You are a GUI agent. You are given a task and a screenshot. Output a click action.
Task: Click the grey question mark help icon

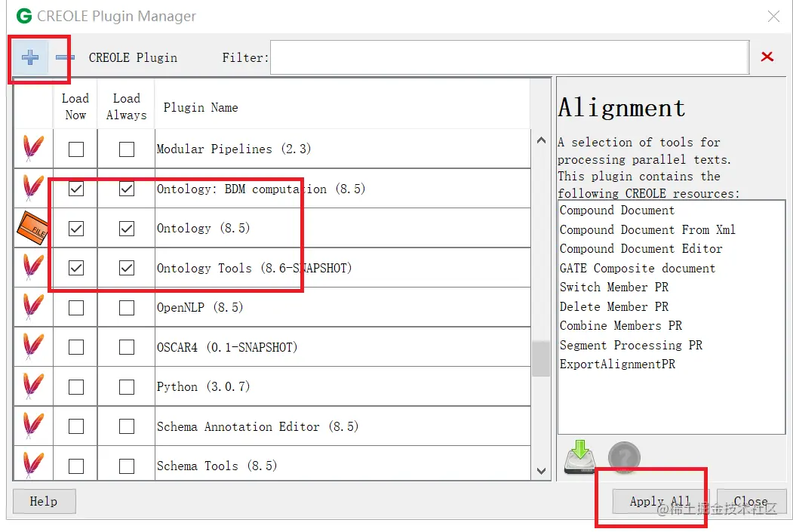point(624,457)
